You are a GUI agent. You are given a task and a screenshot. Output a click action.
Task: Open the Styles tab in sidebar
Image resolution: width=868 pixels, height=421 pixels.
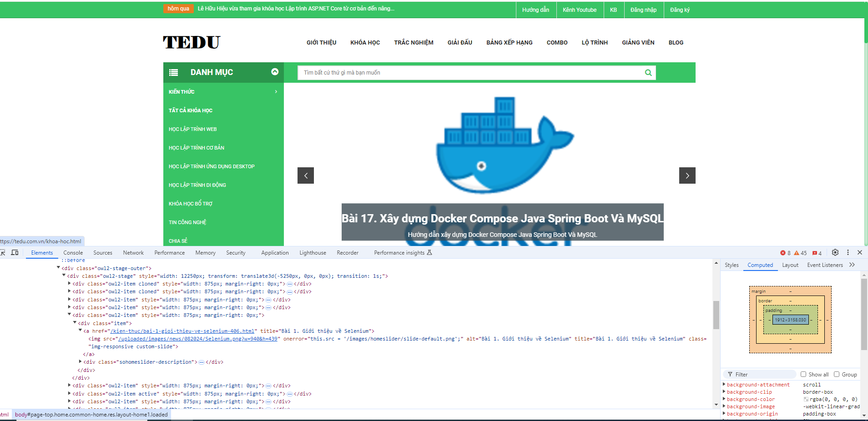(x=732, y=265)
